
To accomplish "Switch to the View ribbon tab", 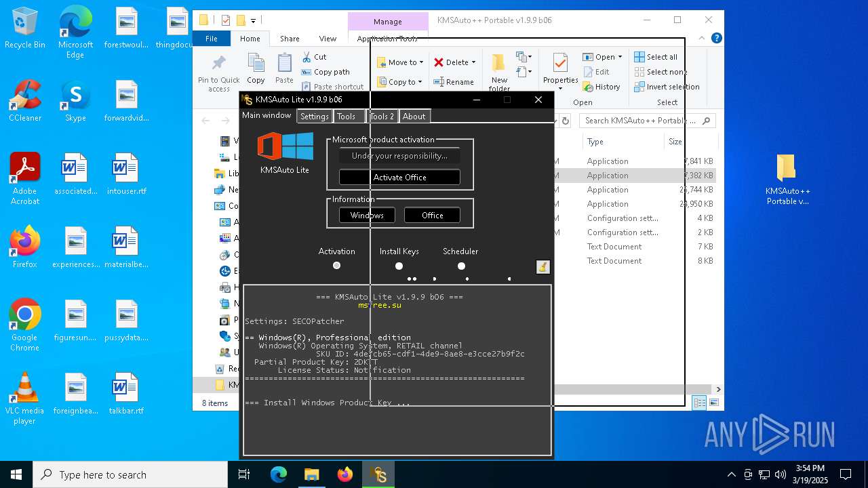I will (328, 39).
